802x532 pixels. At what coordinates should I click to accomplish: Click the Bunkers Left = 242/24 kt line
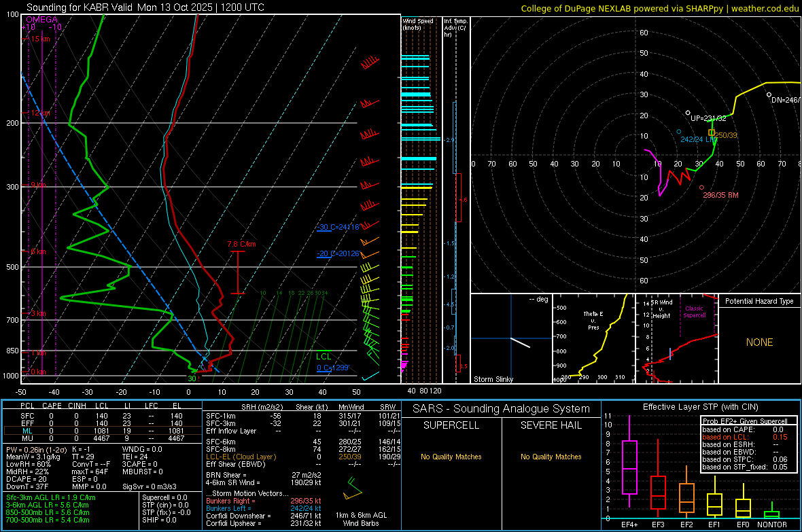click(x=264, y=508)
